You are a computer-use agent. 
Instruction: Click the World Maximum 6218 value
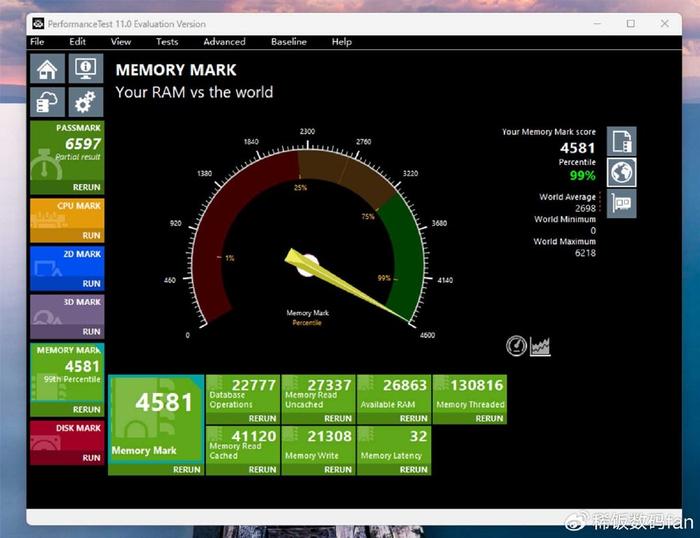pyautogui.click(x=585, y=253)
